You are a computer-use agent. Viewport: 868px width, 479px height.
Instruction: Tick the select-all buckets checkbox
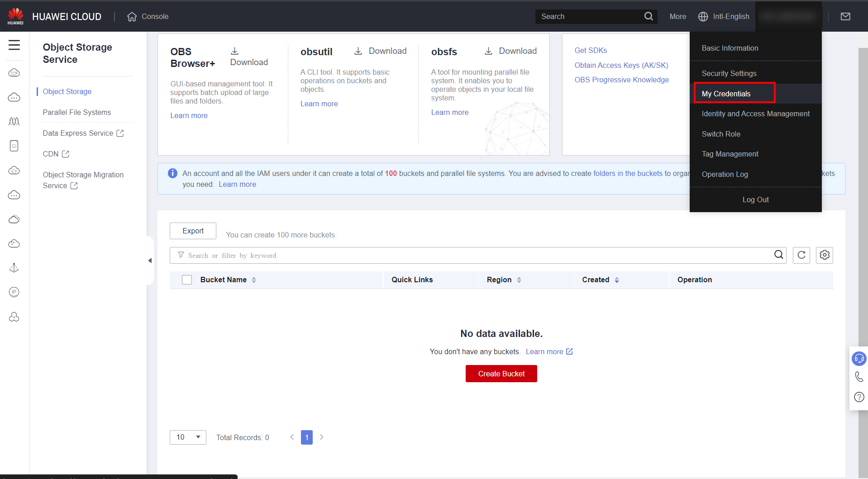[187, 280]
